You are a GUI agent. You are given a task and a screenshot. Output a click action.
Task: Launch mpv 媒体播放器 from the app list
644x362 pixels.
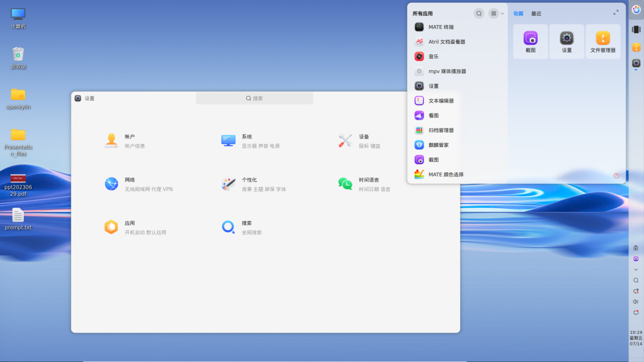point(456,71)
